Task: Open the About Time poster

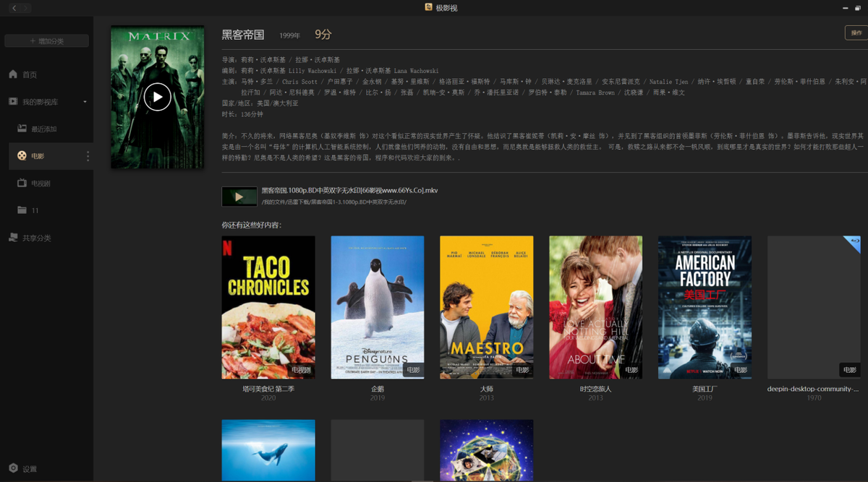Action: click(x=595, y=307)
